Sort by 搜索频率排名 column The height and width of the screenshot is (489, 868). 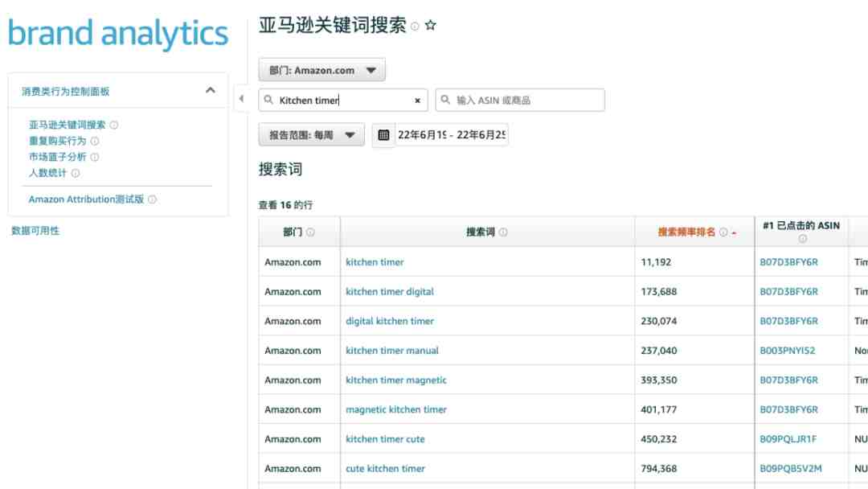click(x=686, y=232)
